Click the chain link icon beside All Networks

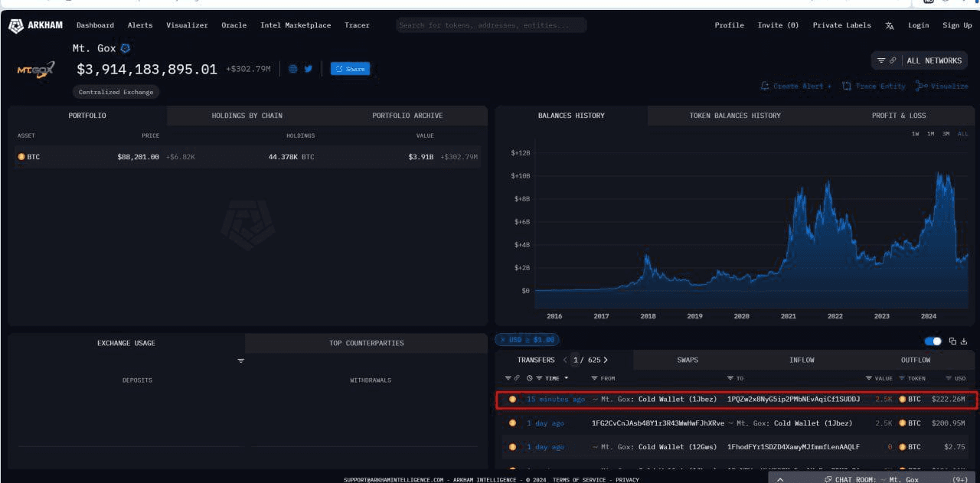pos(893,60)
